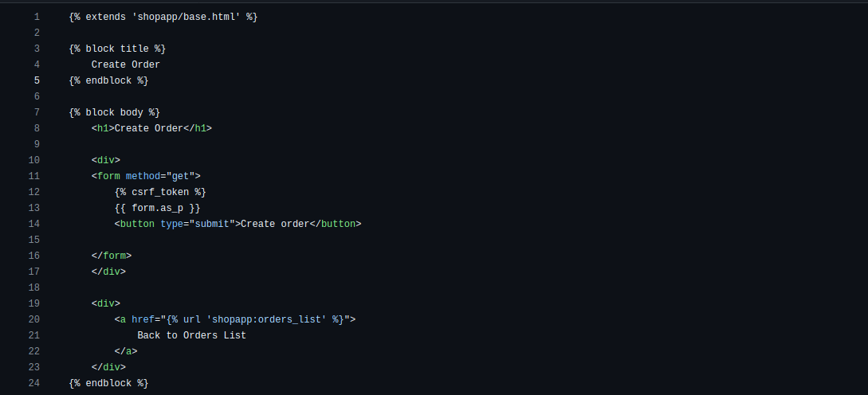Select line number 11 in gutter
Image resolution: width=868 pixels, height=395 pixels.
pos(33,176)
